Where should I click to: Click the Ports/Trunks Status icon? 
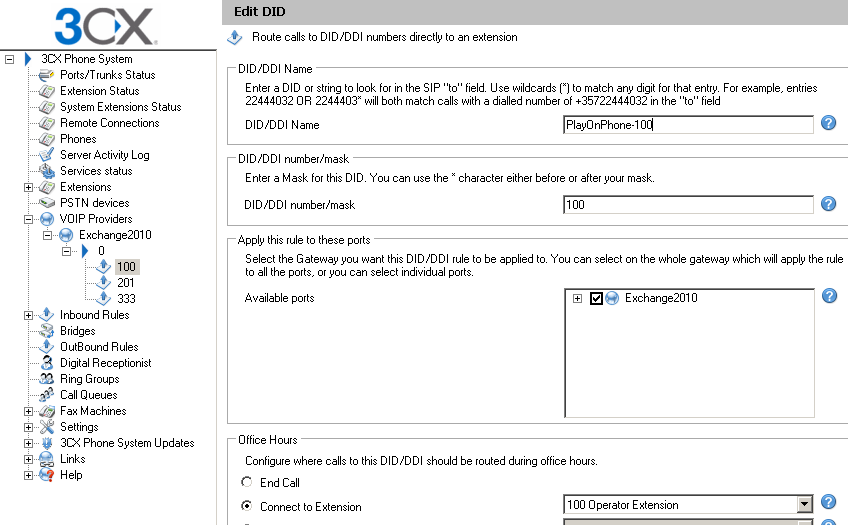(47, 75)
